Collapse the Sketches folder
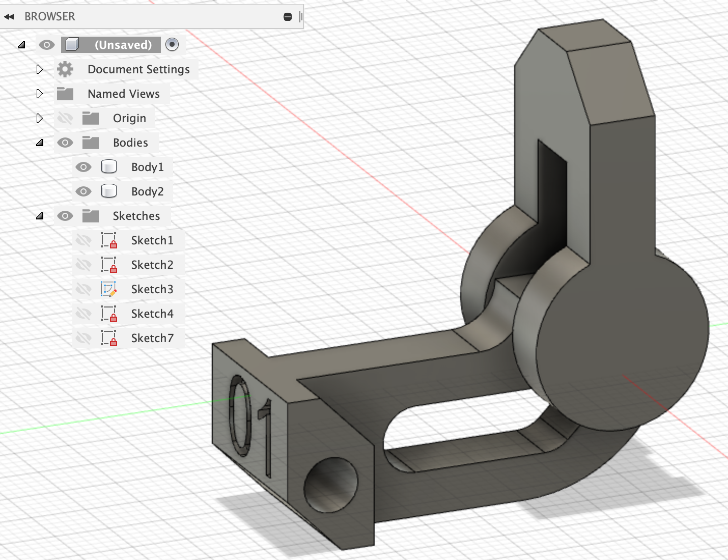This screenshot has width=728, height=560. (x=40, y=216)
